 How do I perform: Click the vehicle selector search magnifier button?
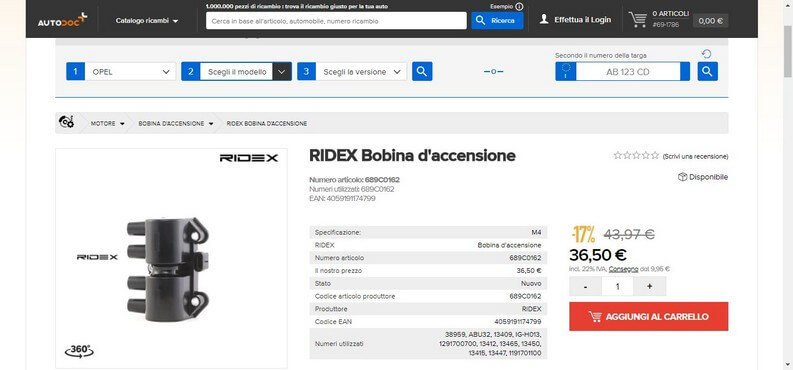[x=422, y=72]
